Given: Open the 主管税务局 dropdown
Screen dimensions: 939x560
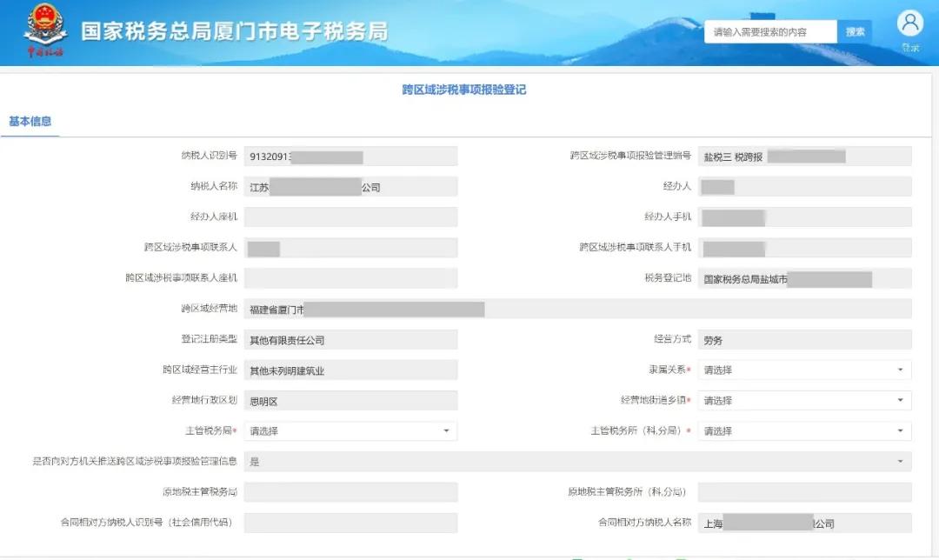Looking at the screenshot, I should (x=350, y=430).
